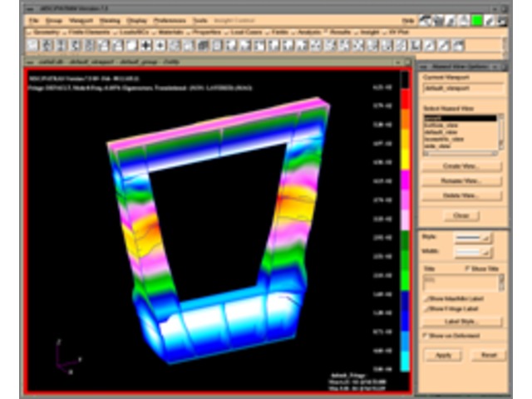Open the Preferences menu

click(170, 21)
